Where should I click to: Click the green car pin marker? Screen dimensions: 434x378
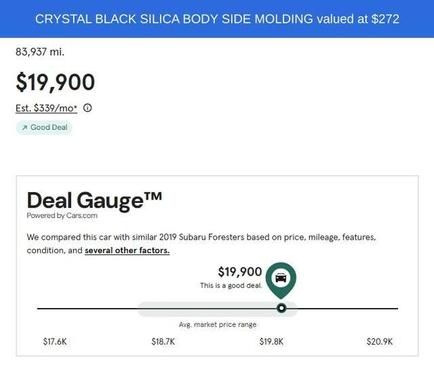(281, 280)
